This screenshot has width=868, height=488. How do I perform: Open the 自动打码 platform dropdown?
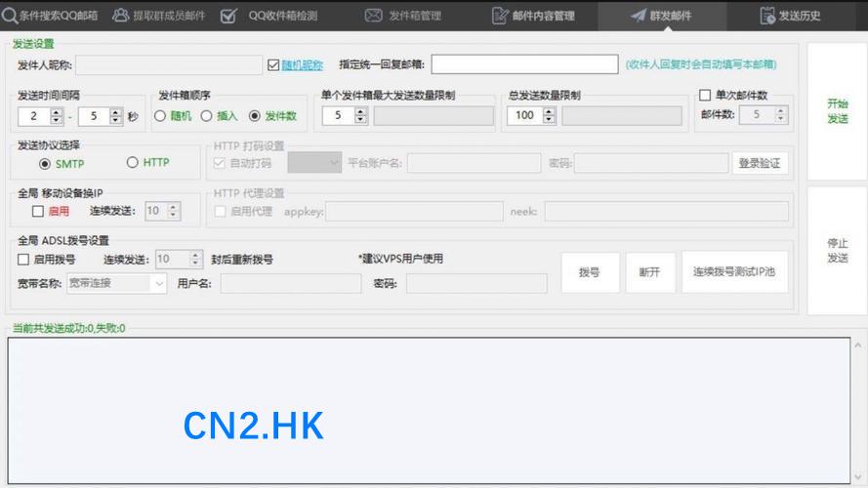pos(334,163)
